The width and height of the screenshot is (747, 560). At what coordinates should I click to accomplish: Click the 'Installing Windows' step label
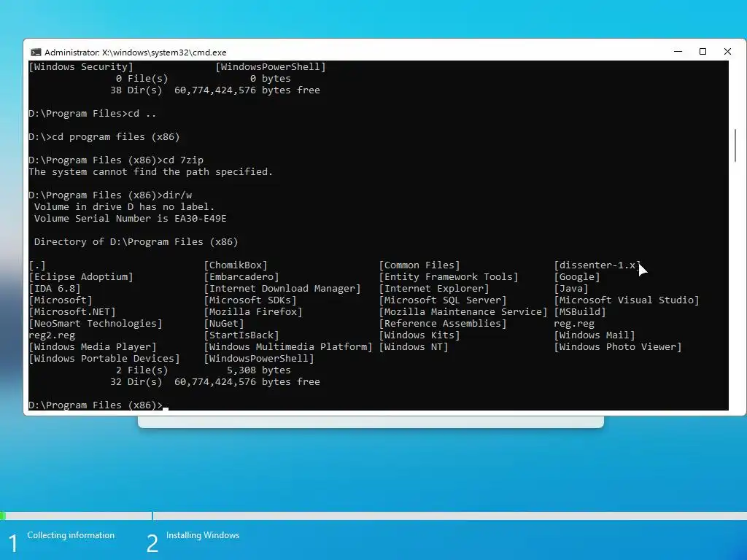(203, 535)
